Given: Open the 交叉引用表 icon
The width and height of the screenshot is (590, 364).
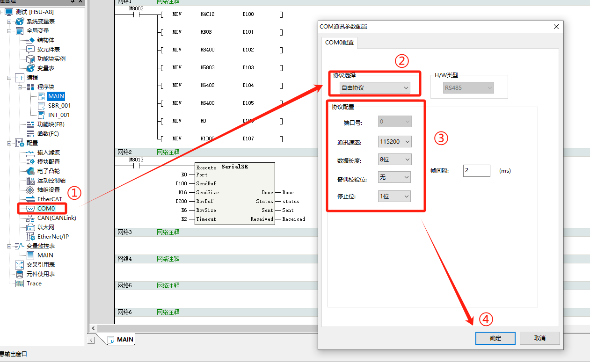Looking at the screenshot, I should click(20, 265).
